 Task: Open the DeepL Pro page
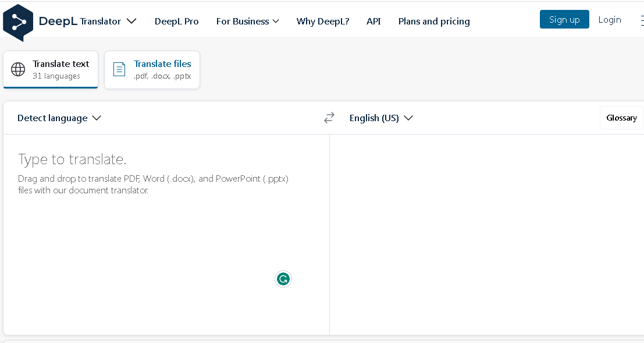(x=177, y=22)
